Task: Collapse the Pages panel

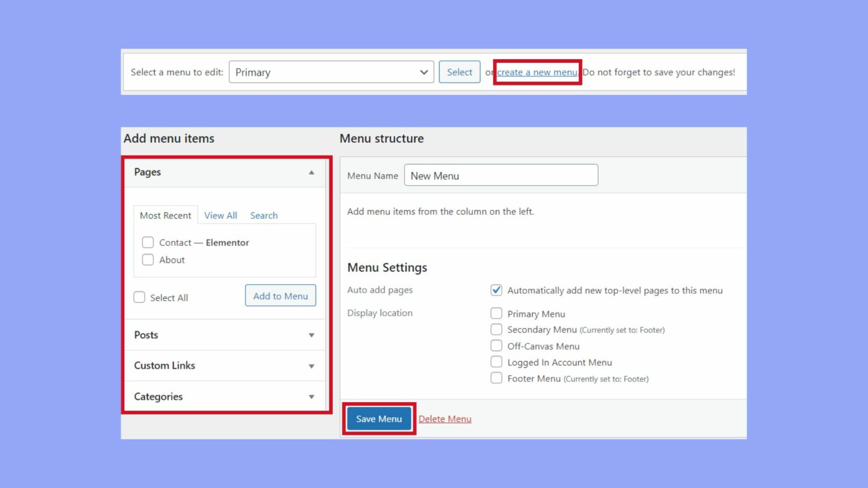Action: (311, 172)
